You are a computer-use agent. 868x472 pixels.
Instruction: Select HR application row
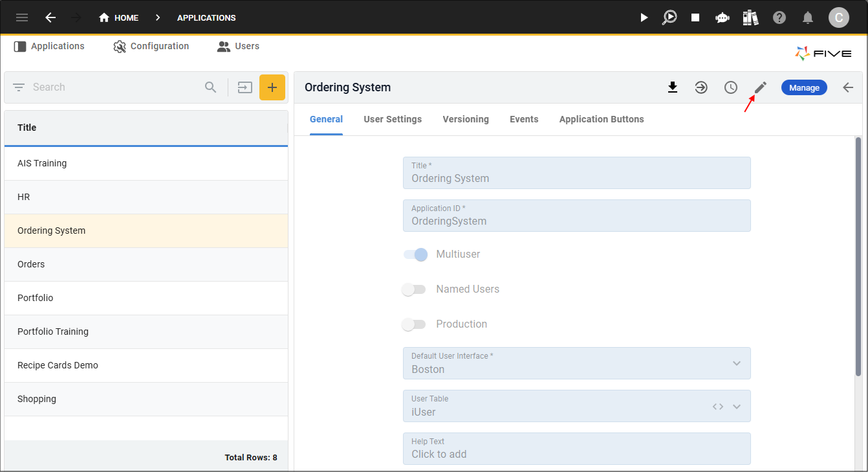coord(146,197)
